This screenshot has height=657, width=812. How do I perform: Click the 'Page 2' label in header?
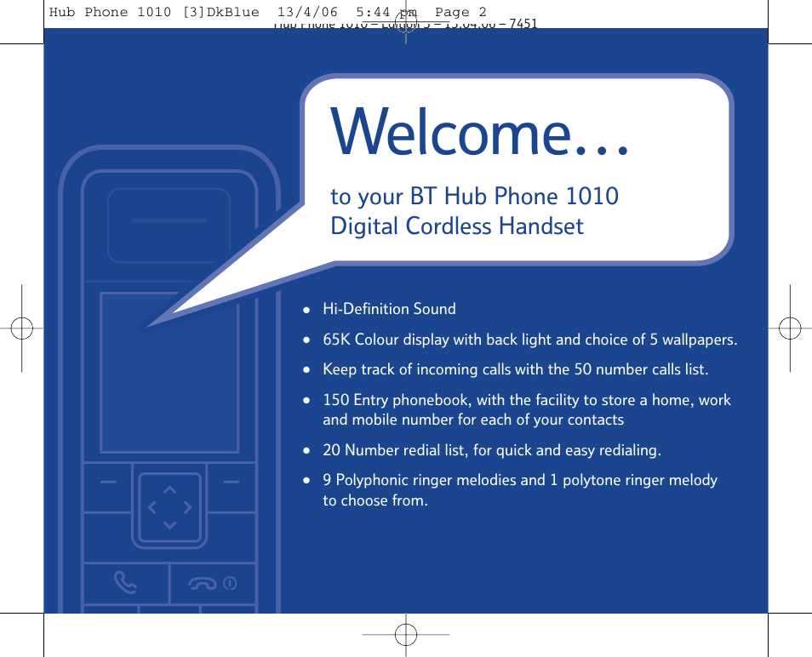[460, 12]
